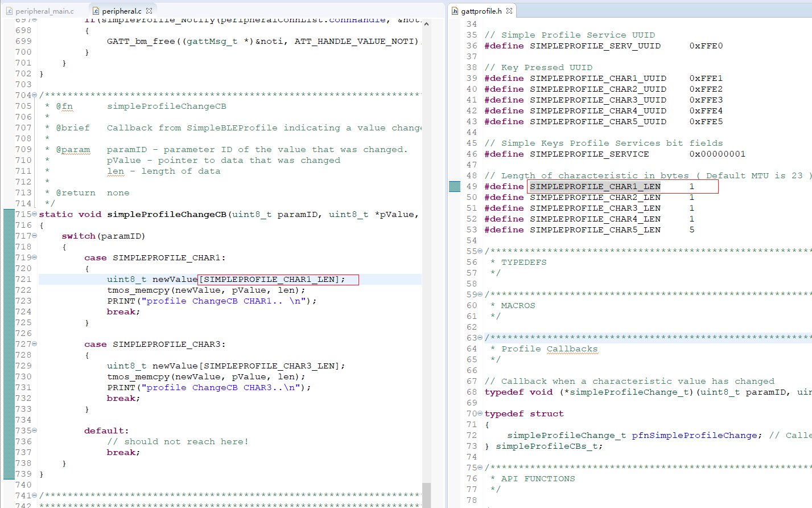Click newValue[SIMPLEPROFILE_CHAR3_LEN] declaration on line 729
Viewport: 812px width, 508px height.
[x=226, y=366]
